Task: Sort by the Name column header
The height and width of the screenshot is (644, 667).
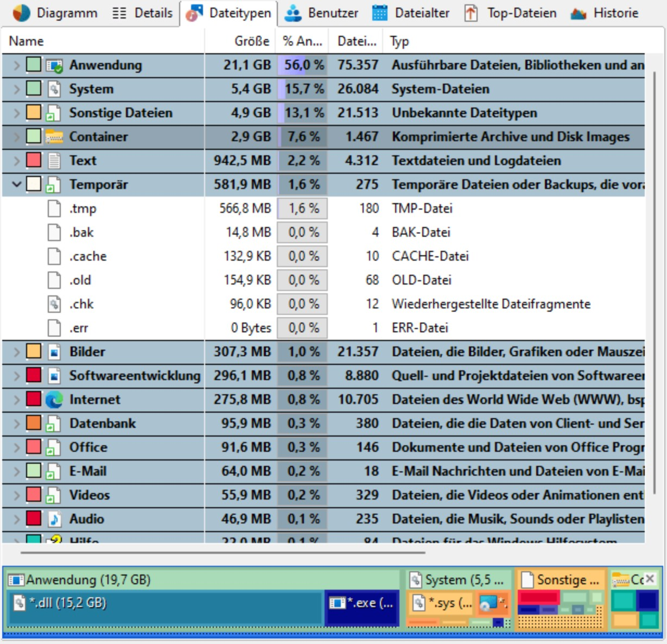Action: [103, 41]
